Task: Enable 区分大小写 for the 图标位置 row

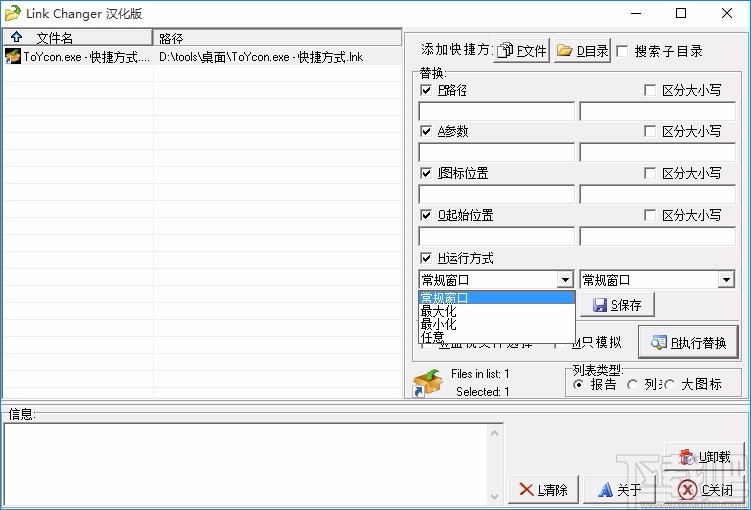Action: tap(650, 173)
